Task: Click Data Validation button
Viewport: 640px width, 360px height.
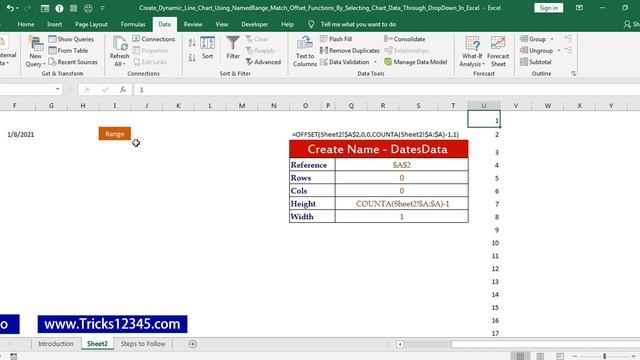Action: pos(345,62)
